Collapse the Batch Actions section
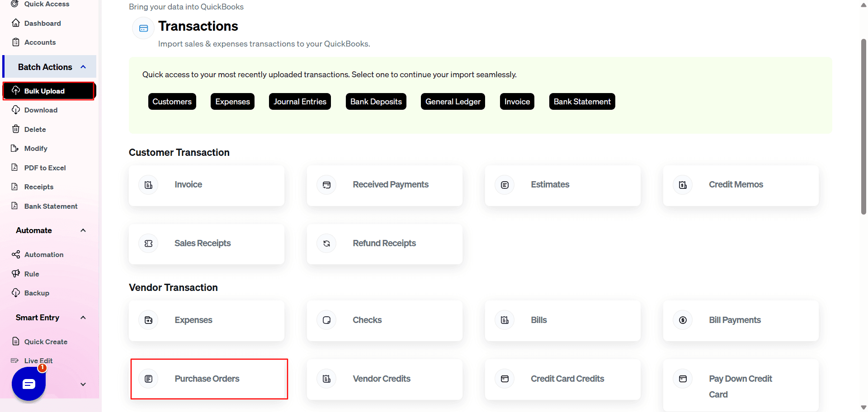868x412 pixels. (x=83, y=67)
